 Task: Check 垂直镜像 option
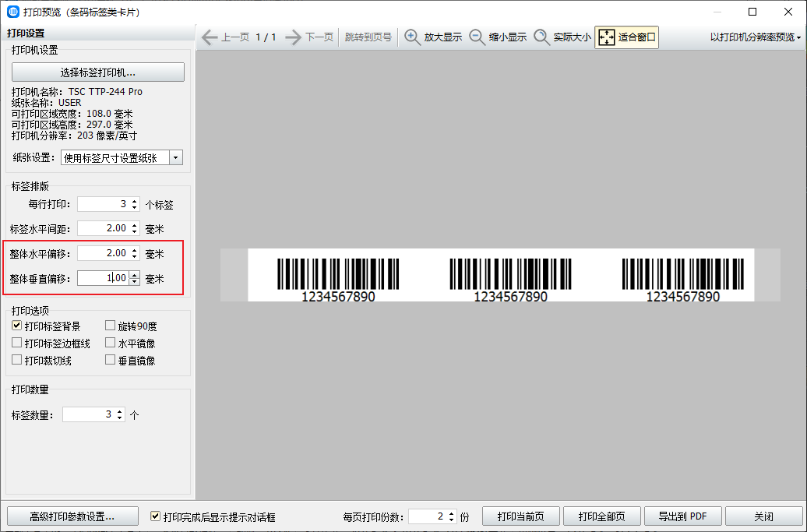[x=110, y=360]
